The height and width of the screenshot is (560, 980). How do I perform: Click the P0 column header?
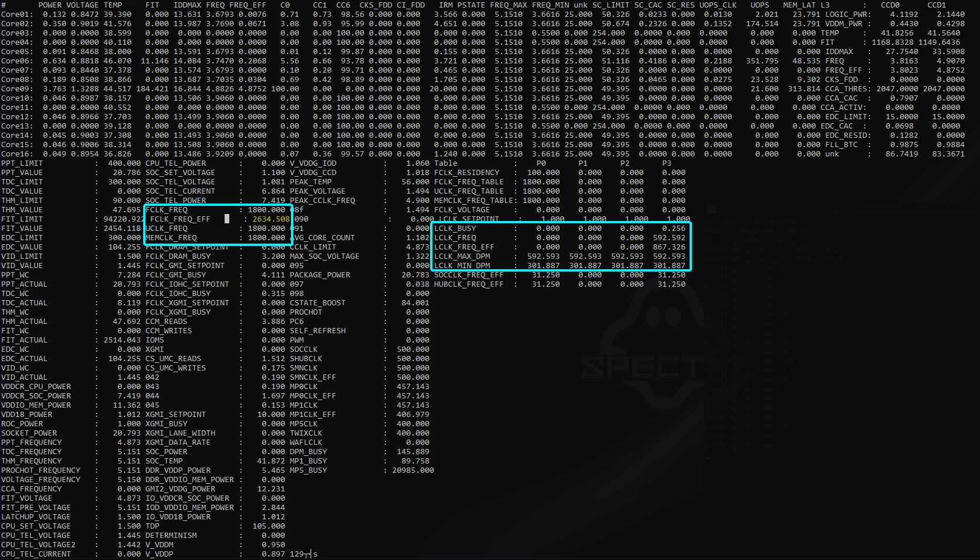point(541,163)
